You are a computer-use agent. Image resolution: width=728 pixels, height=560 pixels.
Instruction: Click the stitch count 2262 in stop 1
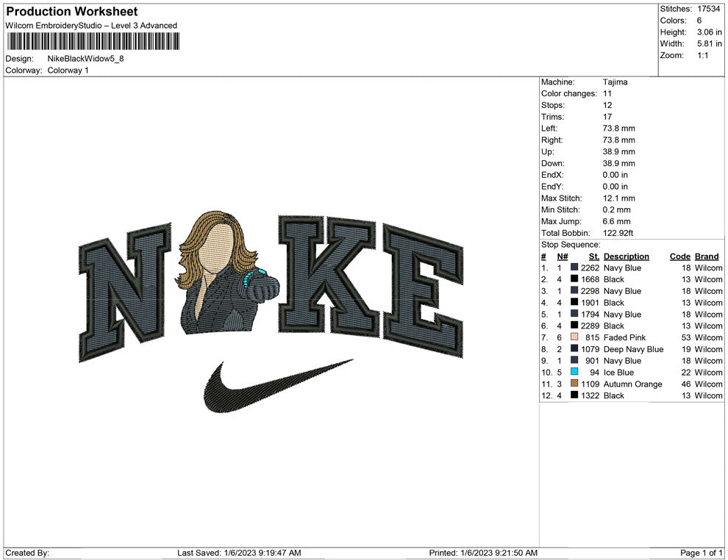click(x=590, y=268)
